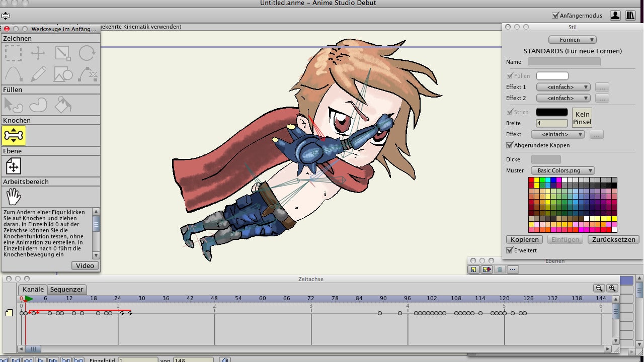Click the total frames field after 'von'
The image size is (644, 362).
pyautogui.click(x=193, y=360)
